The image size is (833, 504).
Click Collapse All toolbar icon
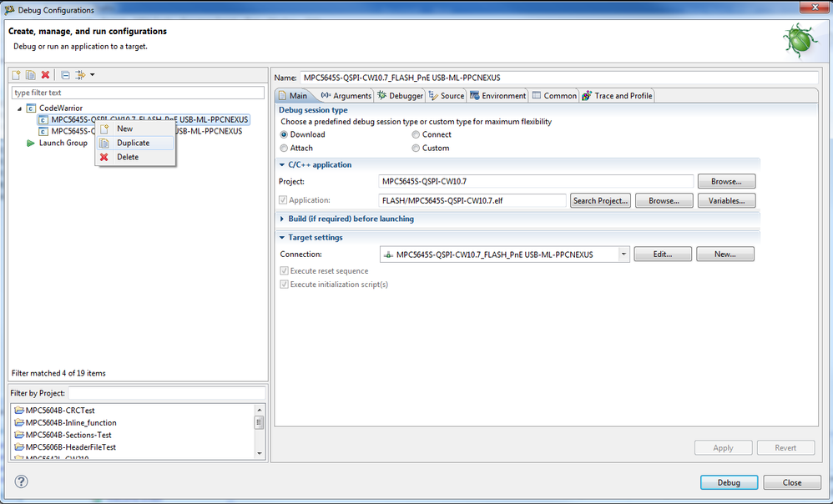65,75
